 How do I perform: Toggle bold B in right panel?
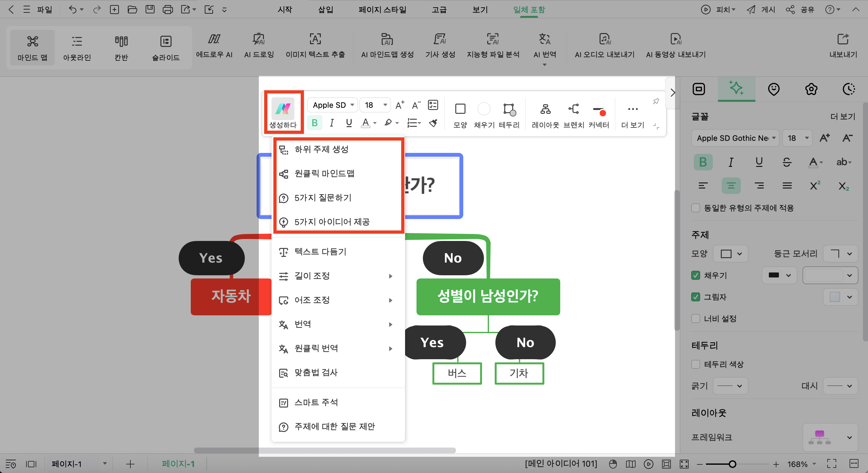click(703, 162)
